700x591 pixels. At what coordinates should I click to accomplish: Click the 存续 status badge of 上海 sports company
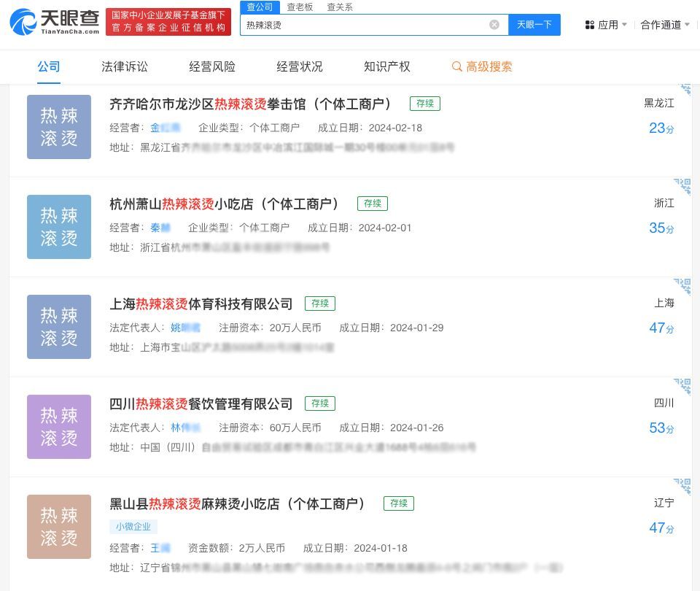pyautogui.click(x=319, y=304)
